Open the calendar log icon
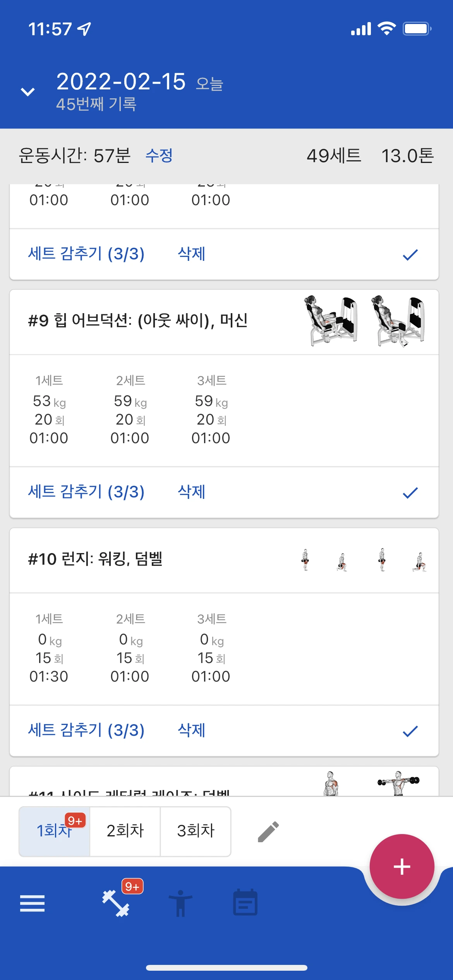The width and height of the screenshot is (453, 980). tap(245, 902)
